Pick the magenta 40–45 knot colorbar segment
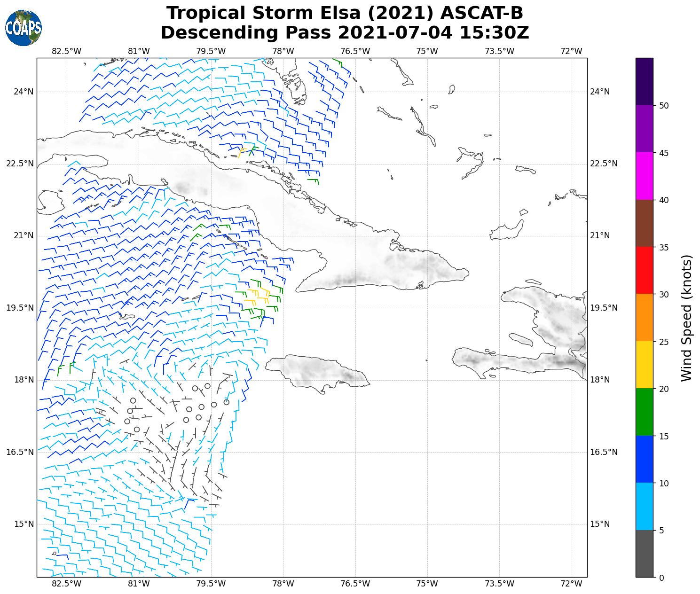 [x=644, y=176]
